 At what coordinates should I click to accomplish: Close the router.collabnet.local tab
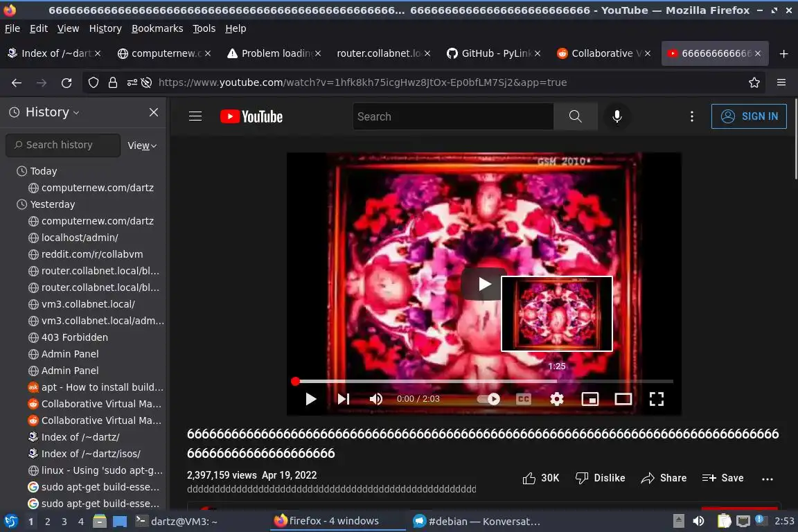(x=427, y=53)
